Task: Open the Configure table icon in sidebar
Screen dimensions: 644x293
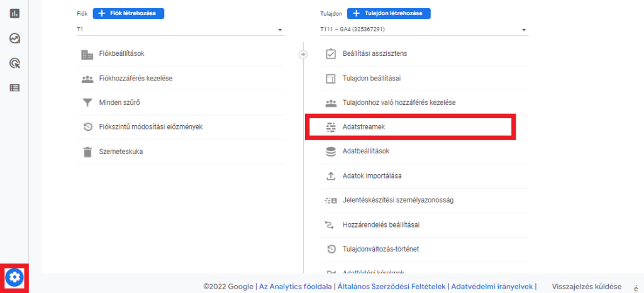Action: [14, 87]
